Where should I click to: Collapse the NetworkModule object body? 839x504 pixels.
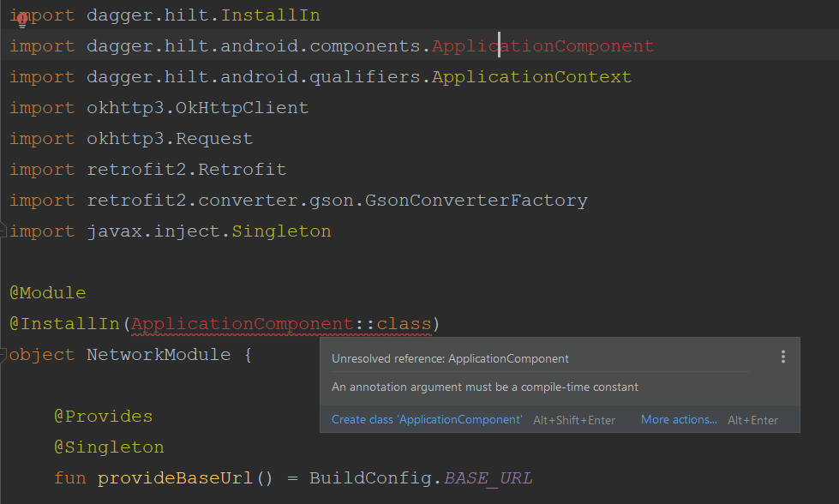point(3,354)
